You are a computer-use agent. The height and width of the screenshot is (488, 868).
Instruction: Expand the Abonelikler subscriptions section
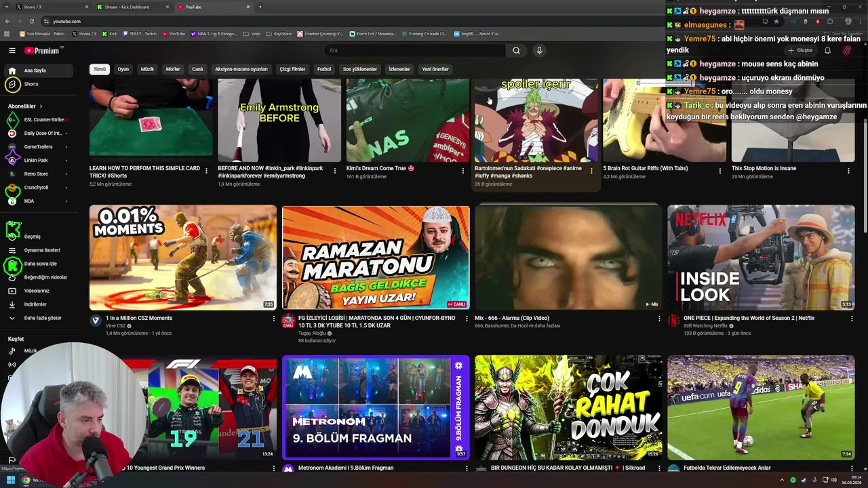25,106
